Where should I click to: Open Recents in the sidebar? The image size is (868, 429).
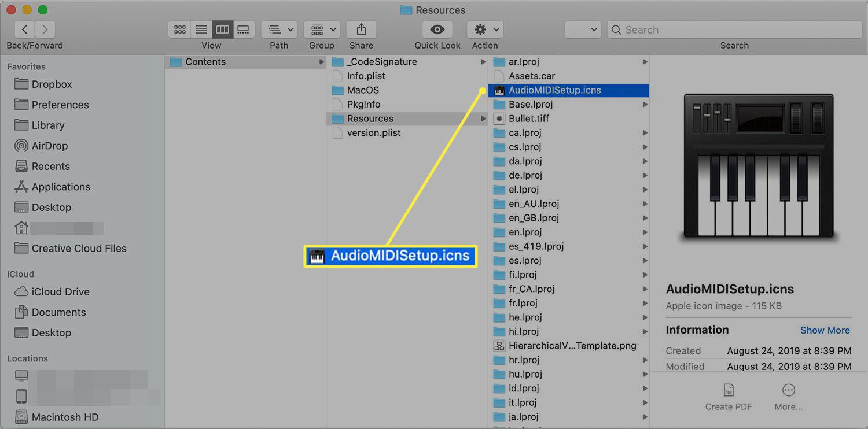click(x=42, y=167)
